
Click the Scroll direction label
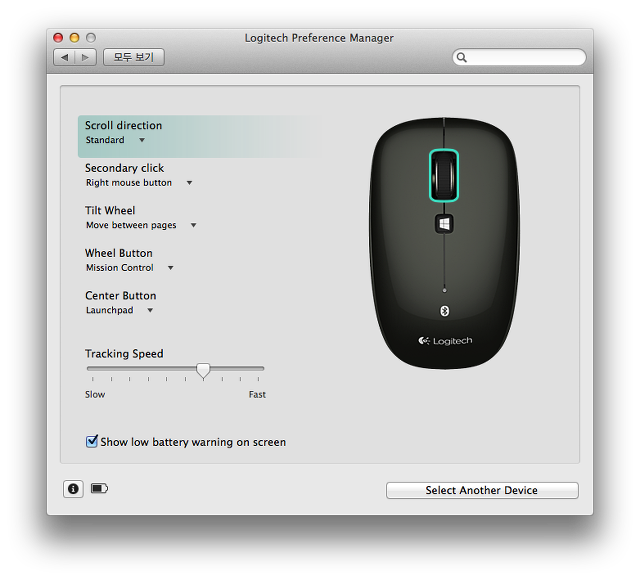pos(123,125)
